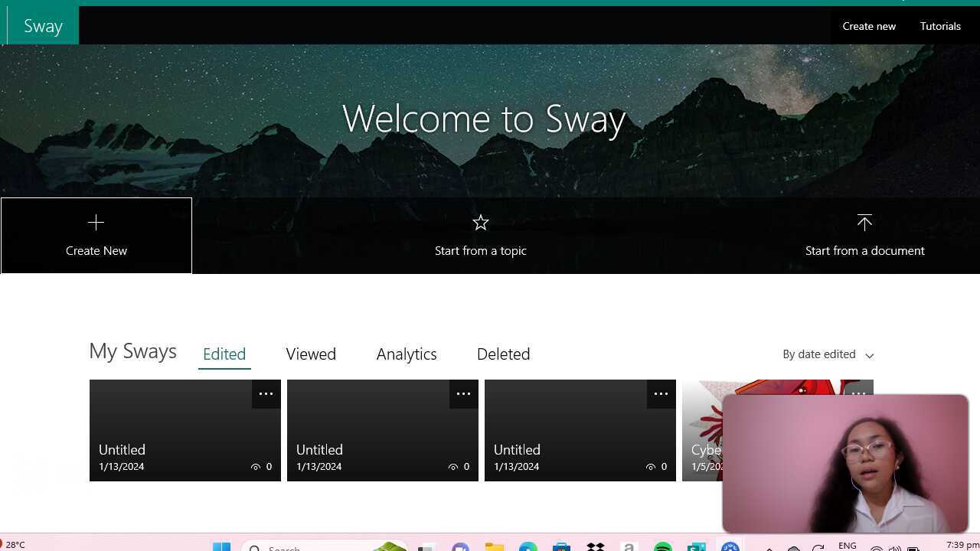Image resolution: width=980 pixels, height=551 pixels.
Task: Switch to the Analytics tab
Action: coord(407,354)
